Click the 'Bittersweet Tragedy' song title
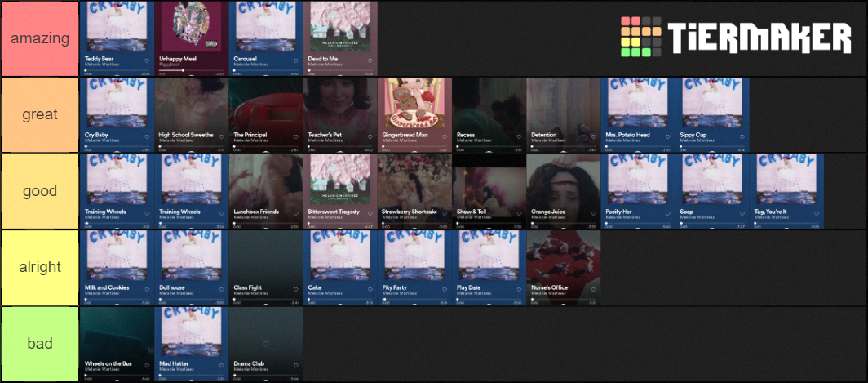868x383 pixels. (x=334, y=212)
